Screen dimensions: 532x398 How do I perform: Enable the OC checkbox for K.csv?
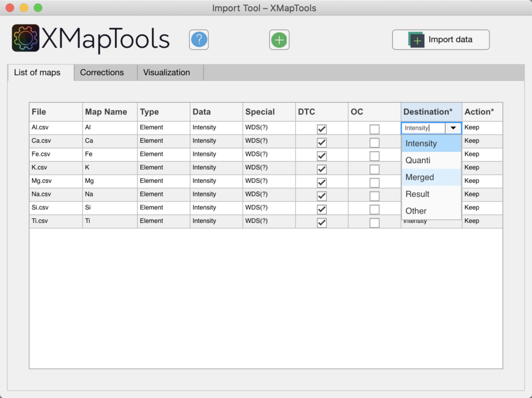pyautogui.click(x=374, y=169)
